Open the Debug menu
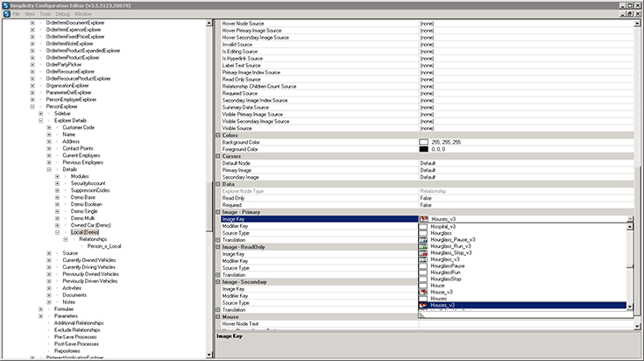 62,14
